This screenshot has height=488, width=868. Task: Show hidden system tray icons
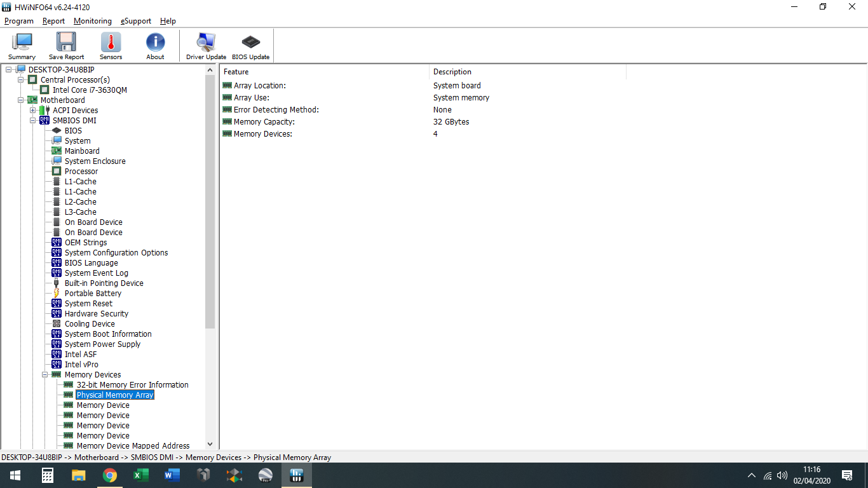pyautogui.click(x=752, y=475)
